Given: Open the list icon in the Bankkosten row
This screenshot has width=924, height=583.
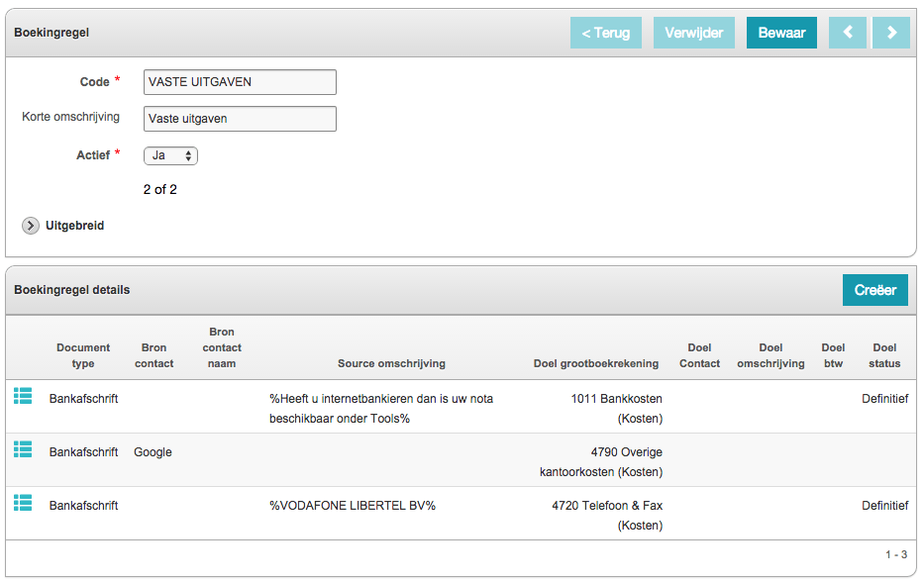Looking at the screenshot, I should pyautogui.click(x=23, y=396).
